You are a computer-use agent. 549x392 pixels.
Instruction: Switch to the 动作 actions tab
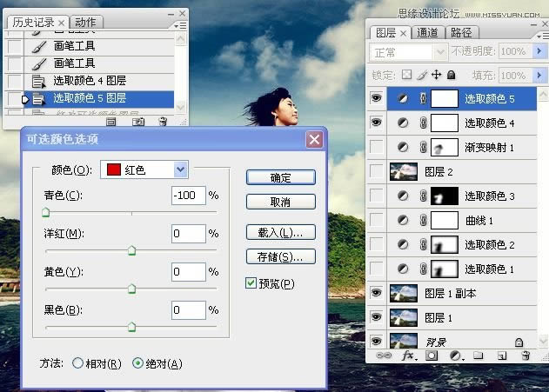85,22
